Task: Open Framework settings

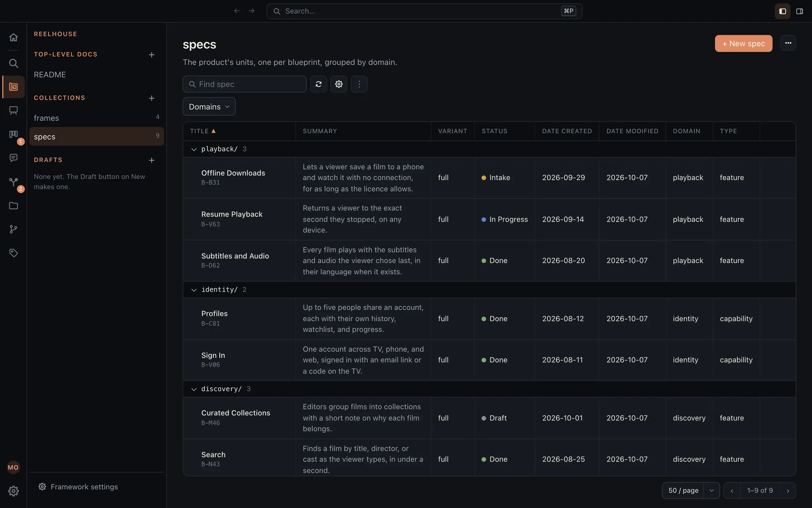Action: pos(78,487)
